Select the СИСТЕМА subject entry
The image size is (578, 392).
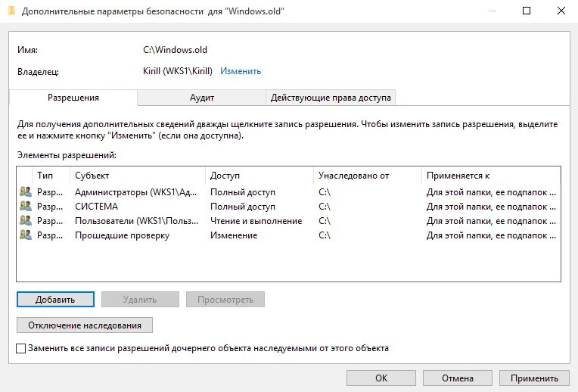96,207
